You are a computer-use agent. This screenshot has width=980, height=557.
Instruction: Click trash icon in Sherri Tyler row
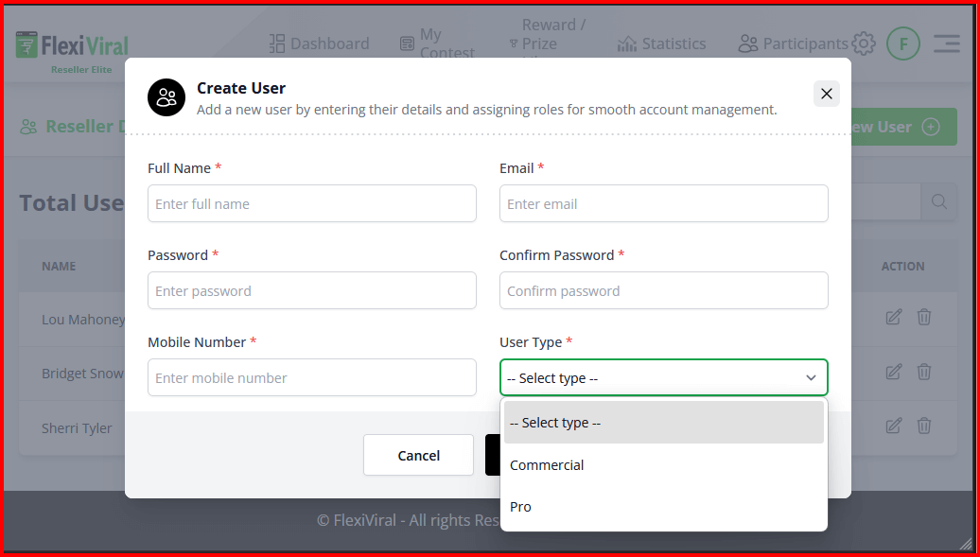click(924, 426)
